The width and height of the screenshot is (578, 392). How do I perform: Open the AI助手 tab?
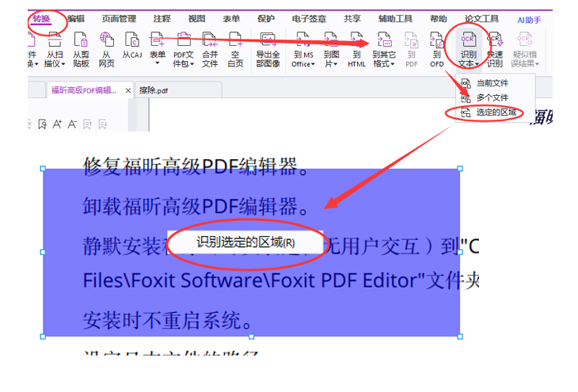click(529, 20)
